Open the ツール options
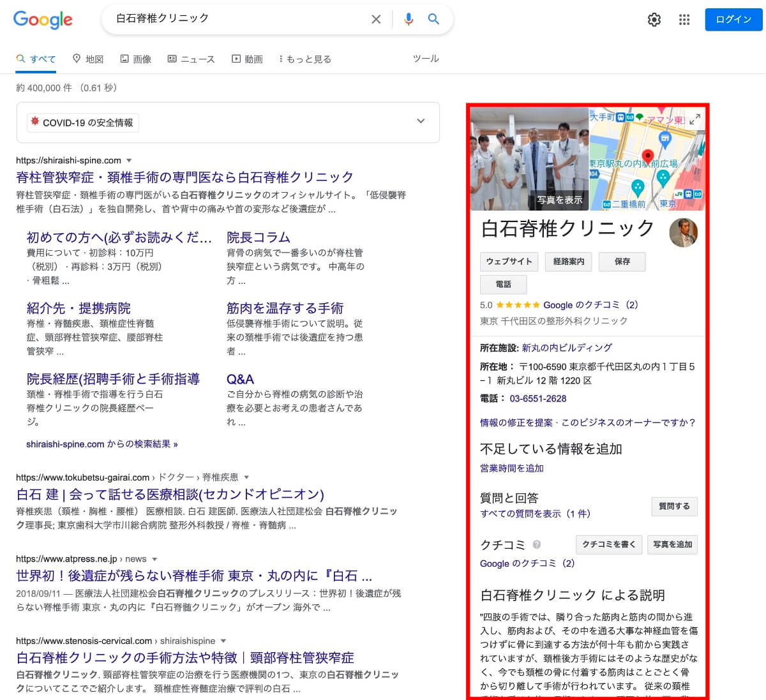 (x=426, y=58)
